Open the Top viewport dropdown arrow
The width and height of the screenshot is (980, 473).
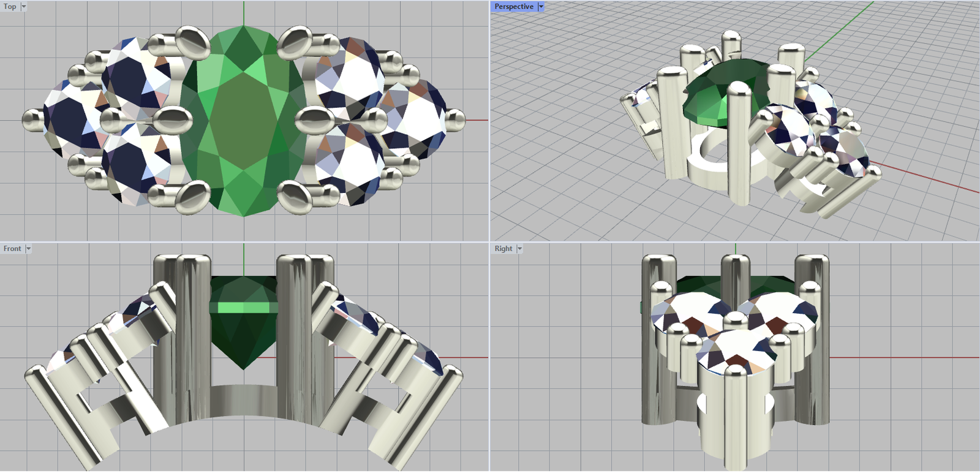pyautogui.click(x=24, y=7)
